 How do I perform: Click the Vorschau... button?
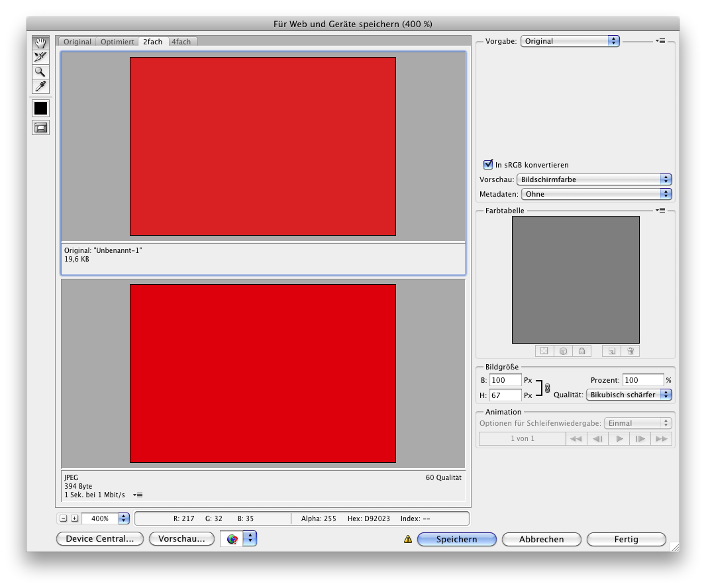coord(181,538)
